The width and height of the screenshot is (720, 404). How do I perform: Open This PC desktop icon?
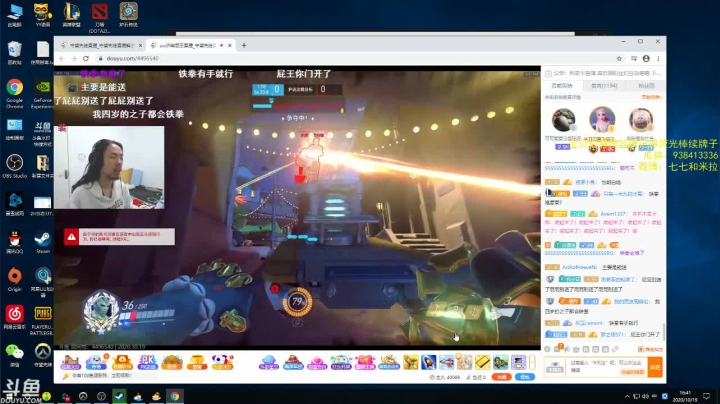point(15,15)
